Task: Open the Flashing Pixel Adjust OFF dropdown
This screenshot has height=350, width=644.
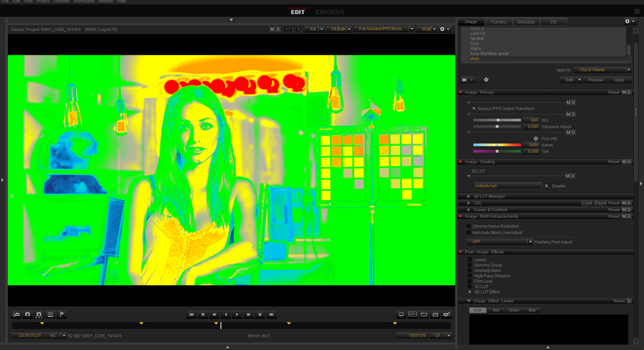Action: pyautogui.click(x=500, y=242)
